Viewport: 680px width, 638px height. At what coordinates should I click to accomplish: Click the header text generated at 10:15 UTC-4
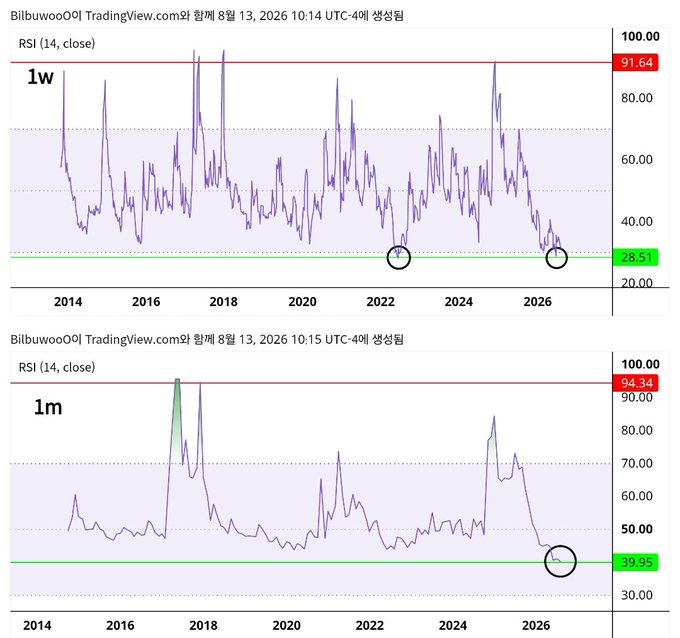[x=207, y=339]
